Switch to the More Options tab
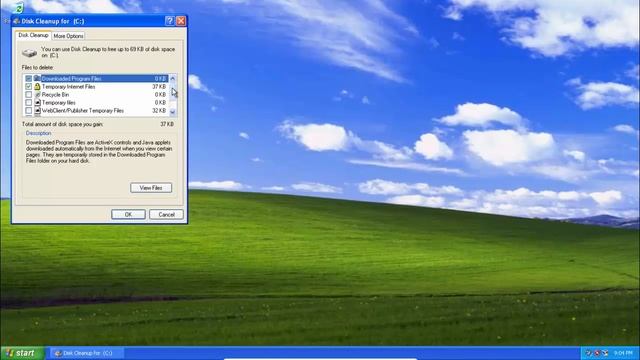 tap(68, 36)
